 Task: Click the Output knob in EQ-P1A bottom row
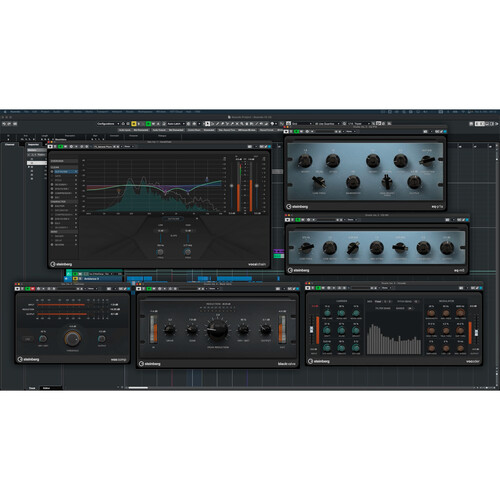(x=414, y=182)
